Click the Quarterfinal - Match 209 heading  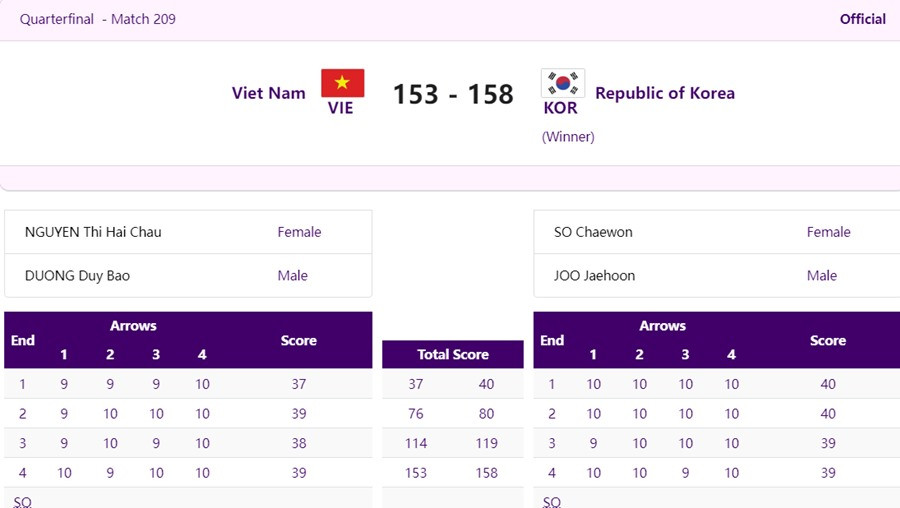click(x=98, y=19)
